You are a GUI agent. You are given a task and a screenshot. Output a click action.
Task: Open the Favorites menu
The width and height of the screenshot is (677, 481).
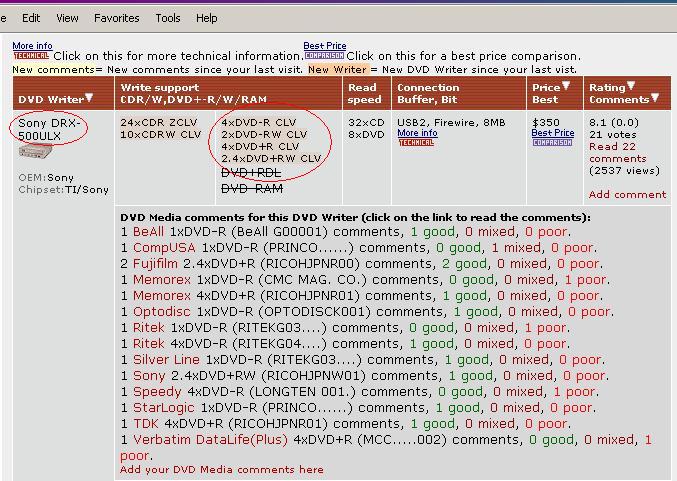(x=117, y=18)
